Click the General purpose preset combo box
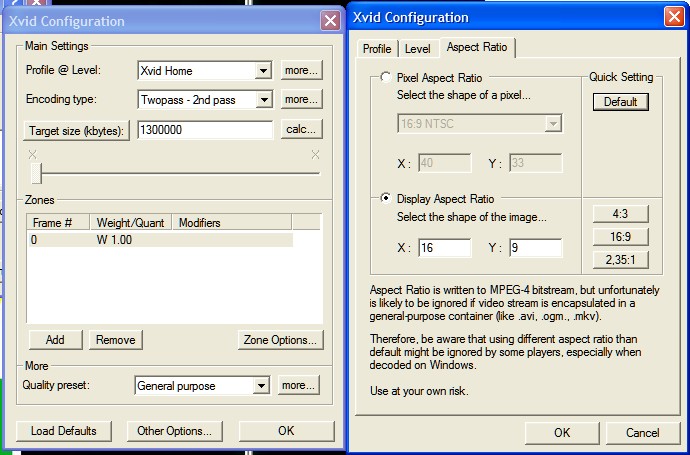The height and width of the screenshot is (455, 690). click(x=202, y=386)
